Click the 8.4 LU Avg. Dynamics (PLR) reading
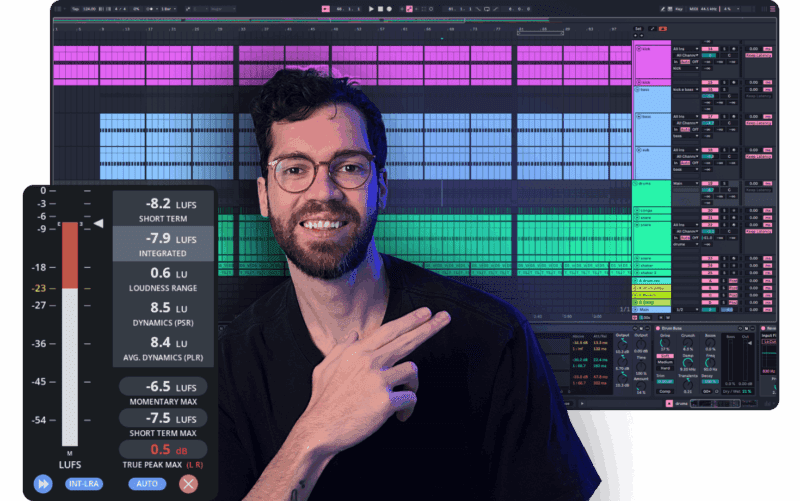 (163, 348)
